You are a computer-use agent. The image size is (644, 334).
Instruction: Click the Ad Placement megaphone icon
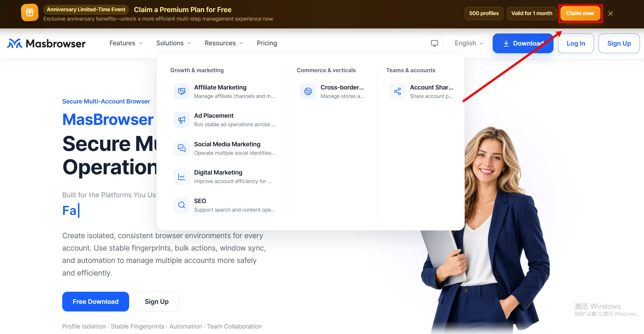(182, 120)
